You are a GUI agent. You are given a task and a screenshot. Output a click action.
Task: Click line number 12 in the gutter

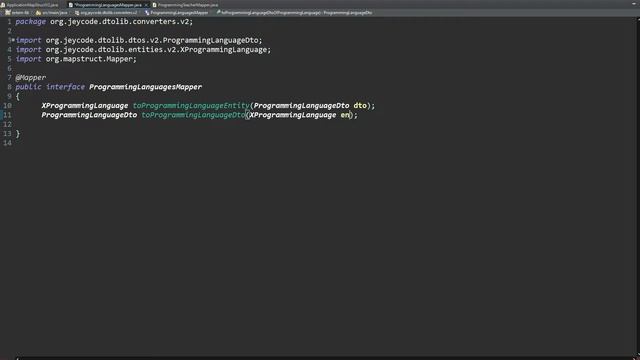point(7,124)
